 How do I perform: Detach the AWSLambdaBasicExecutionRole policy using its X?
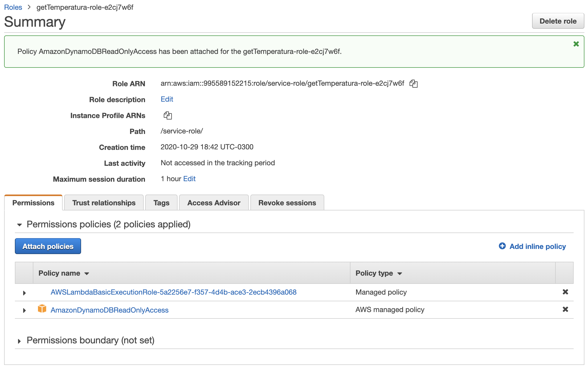565,292
